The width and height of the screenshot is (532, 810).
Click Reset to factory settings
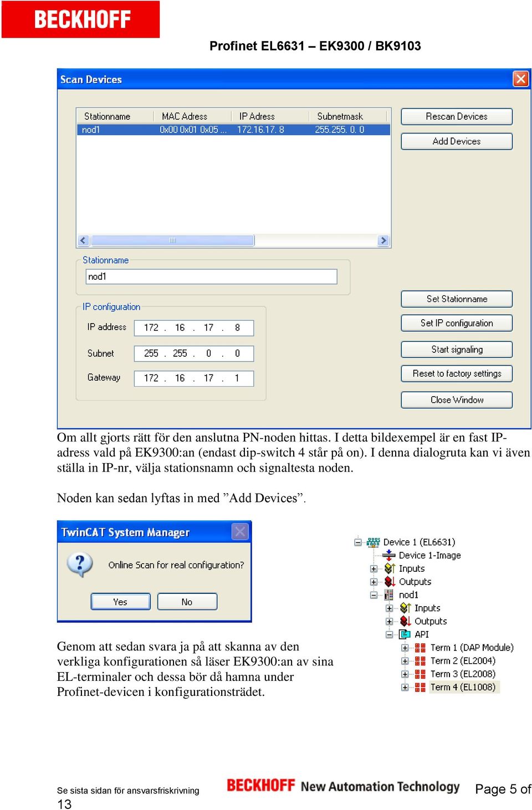coord(457,373)
